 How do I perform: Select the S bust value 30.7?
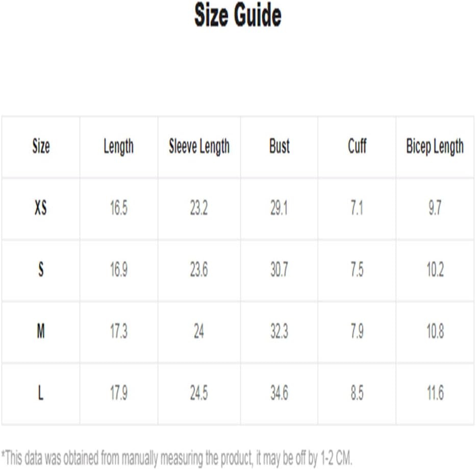click(279, 269)
